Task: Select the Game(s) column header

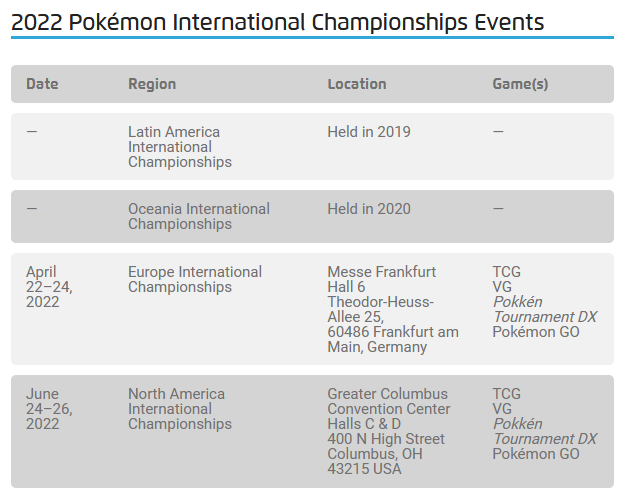Action: tap(520, 84)
